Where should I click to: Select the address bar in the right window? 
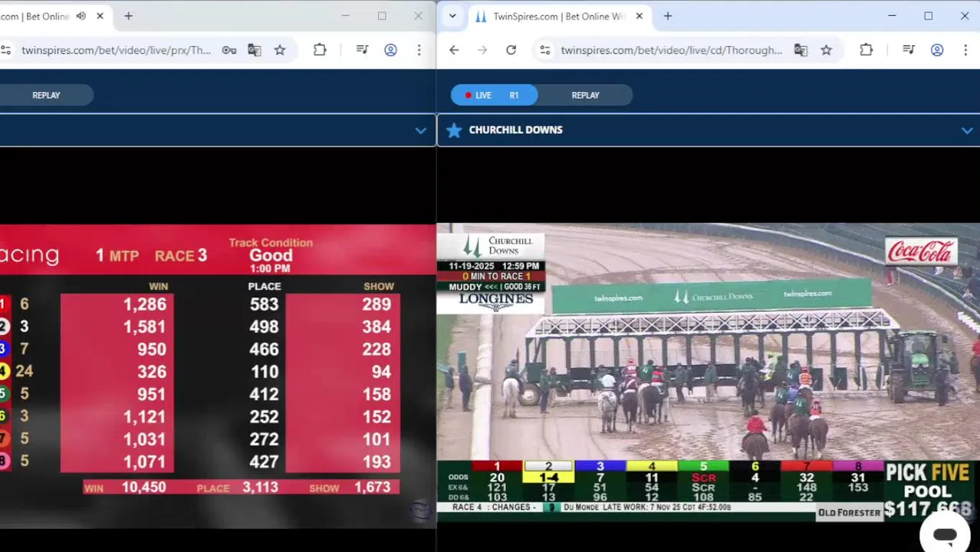(671, 50)
